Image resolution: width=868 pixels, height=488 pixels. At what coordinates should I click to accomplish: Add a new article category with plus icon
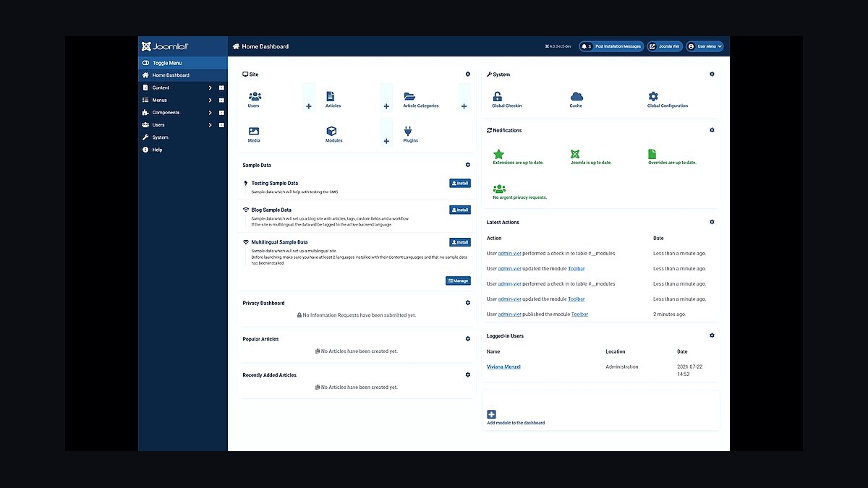coord(464,106)
